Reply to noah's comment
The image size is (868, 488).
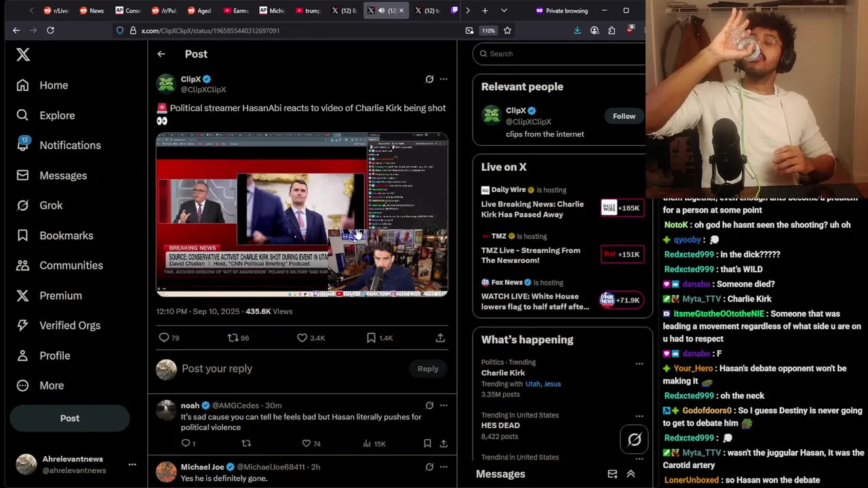(x=188, y=443)
